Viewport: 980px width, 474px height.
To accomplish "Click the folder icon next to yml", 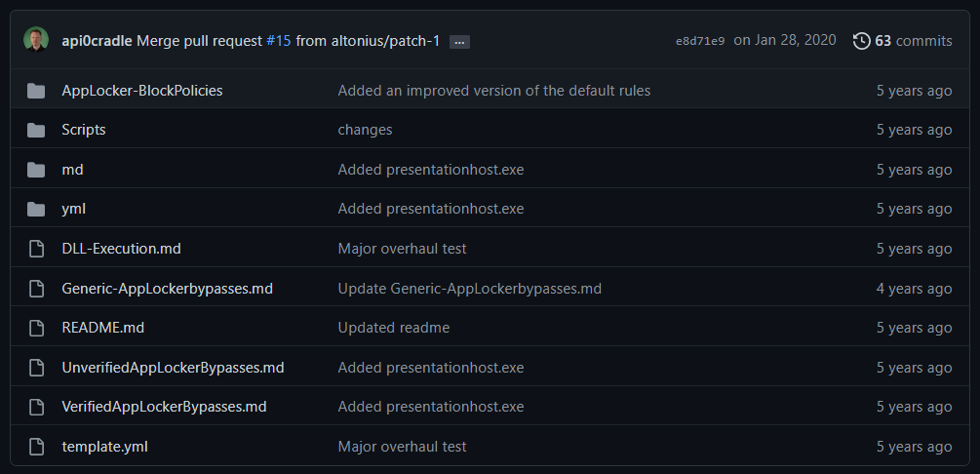I will pos(36,209).
